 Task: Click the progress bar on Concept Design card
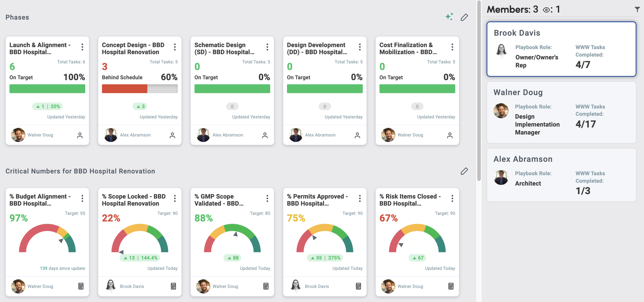point(140,89)
